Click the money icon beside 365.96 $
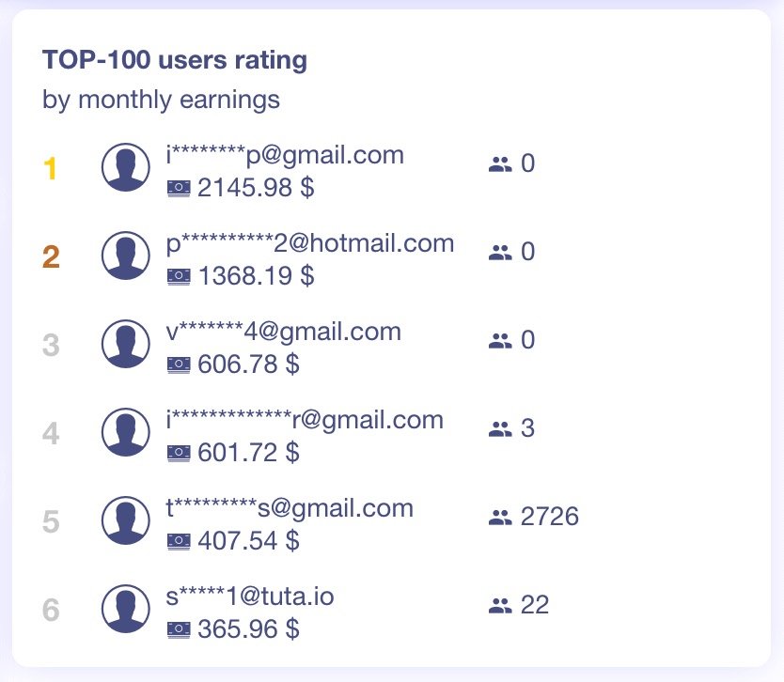The width and height of the screenshot is (784, 682). point(179,629)
